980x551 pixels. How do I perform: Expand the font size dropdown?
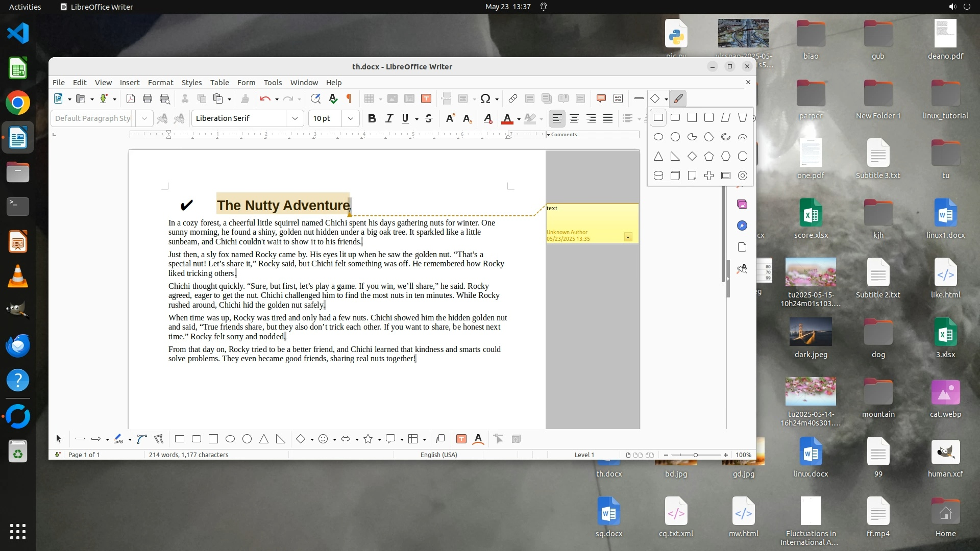[x=351, y=118]
